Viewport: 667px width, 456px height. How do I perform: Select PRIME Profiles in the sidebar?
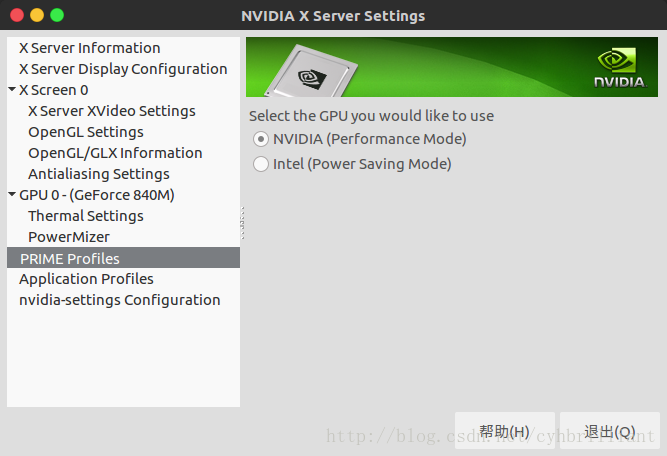click(123, 258)
